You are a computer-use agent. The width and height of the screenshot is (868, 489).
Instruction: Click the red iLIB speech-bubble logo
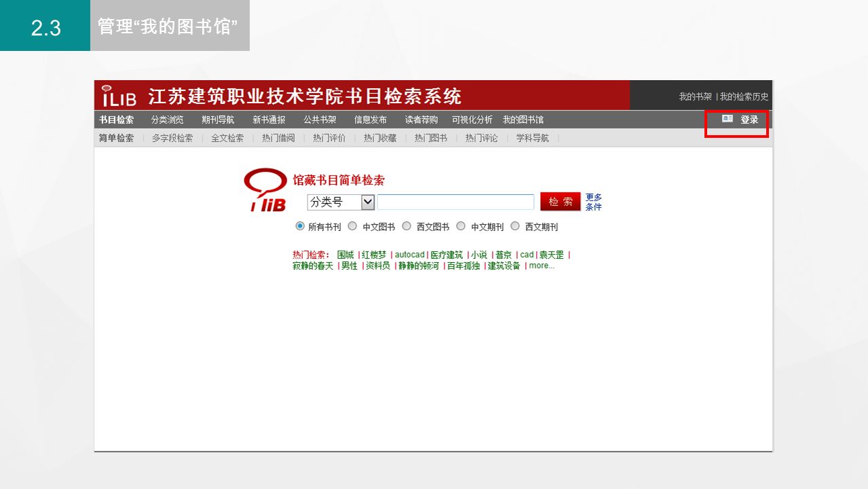point(265,190)
